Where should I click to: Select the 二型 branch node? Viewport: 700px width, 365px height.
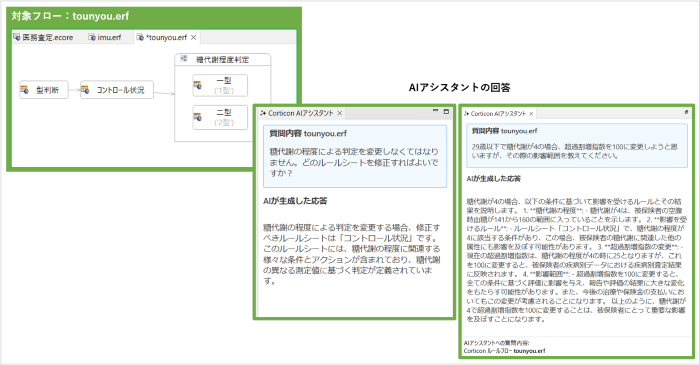point(220,117)
